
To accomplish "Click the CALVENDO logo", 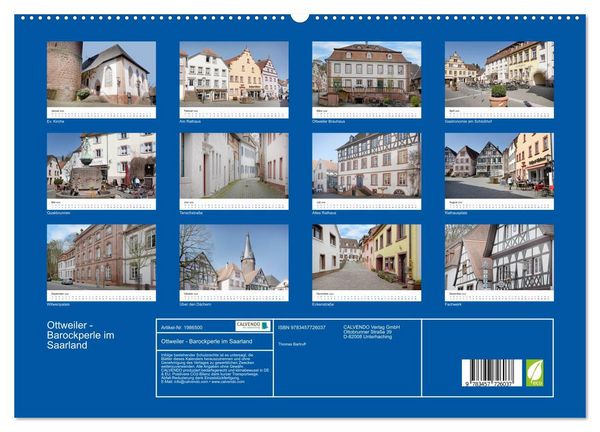I will click(x=253, y=326).
